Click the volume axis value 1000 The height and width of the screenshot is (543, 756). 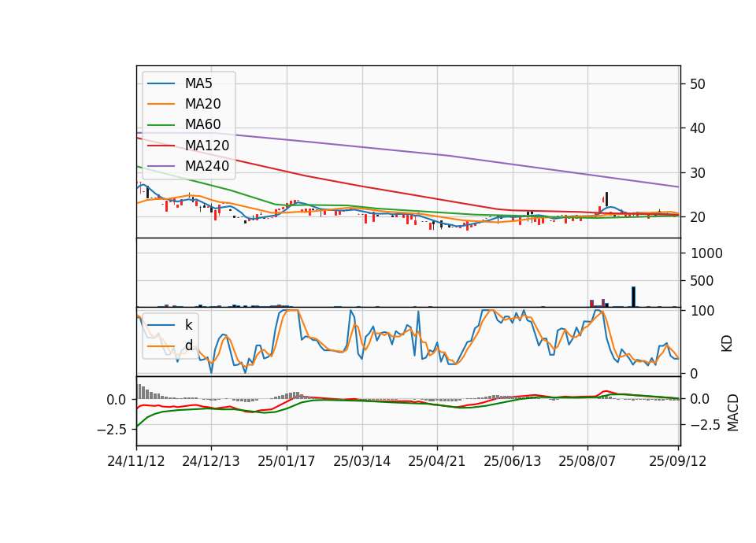point(706,253)
